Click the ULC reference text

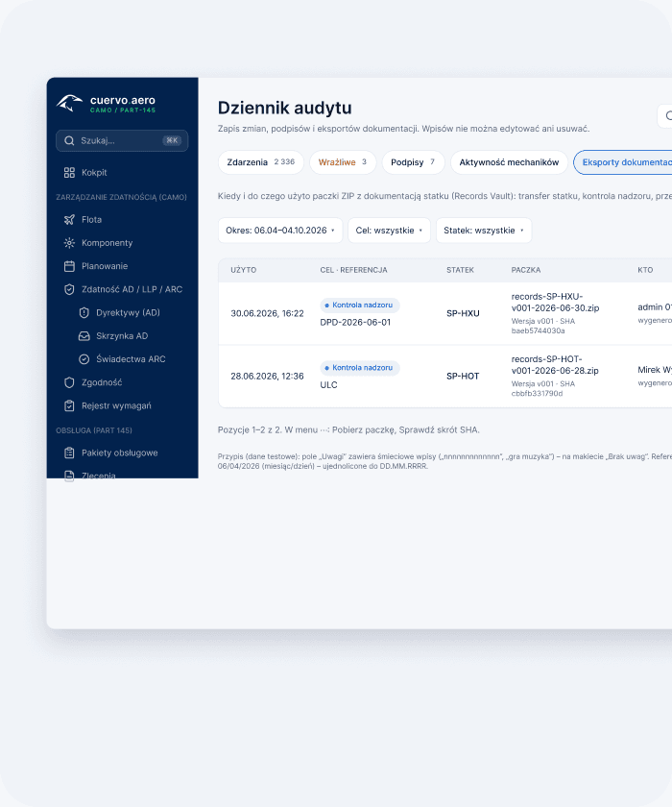[328, 385]
